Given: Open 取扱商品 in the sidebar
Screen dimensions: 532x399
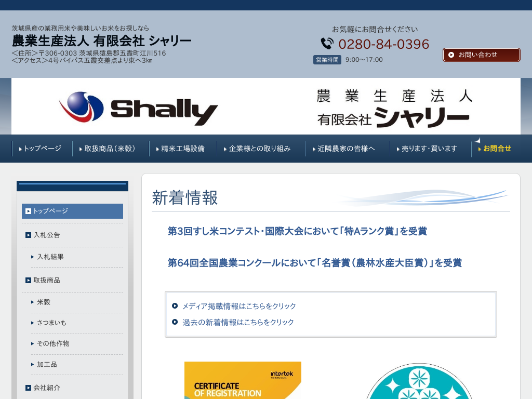Looking at the screenshot, I should 47,280.
